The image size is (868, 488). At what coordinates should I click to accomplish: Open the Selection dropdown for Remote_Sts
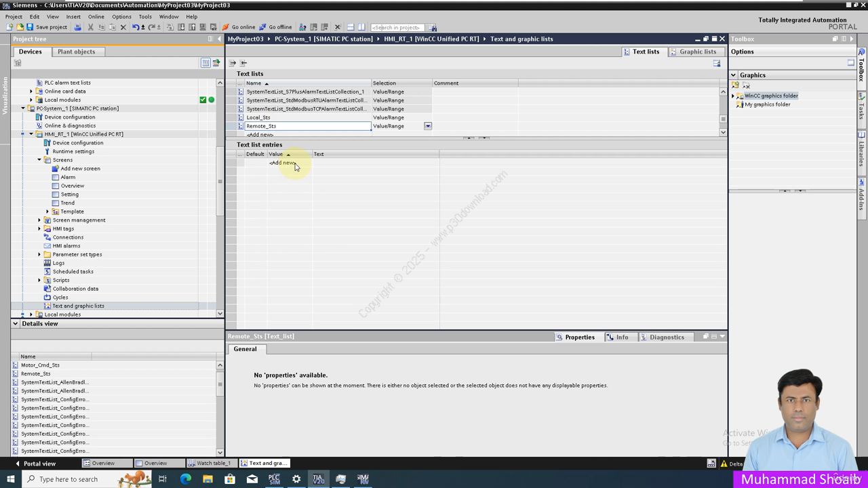click(x=428, y=126)
